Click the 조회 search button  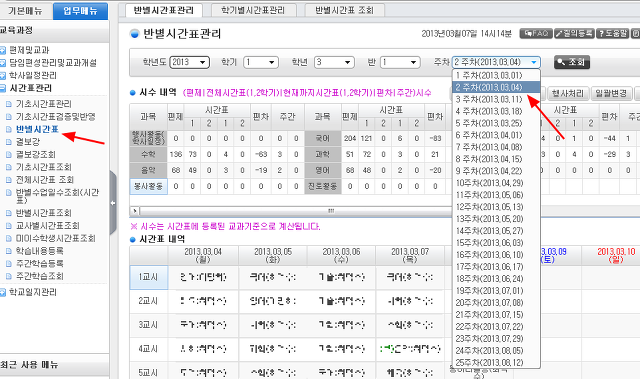click(x=572, y=62)
